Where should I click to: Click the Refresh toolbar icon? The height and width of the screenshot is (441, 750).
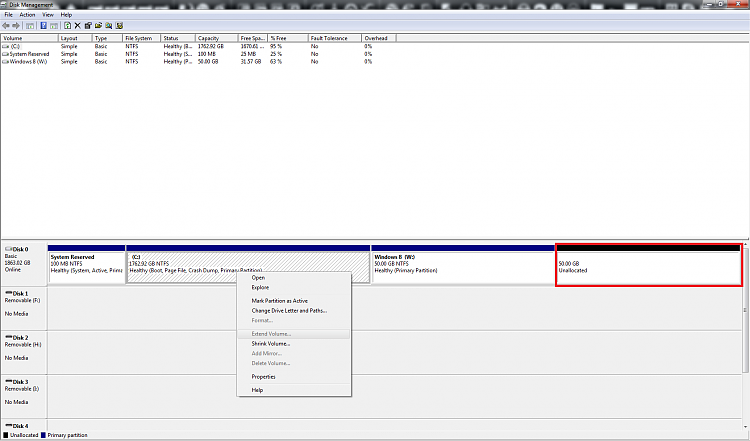coord(67,26)
